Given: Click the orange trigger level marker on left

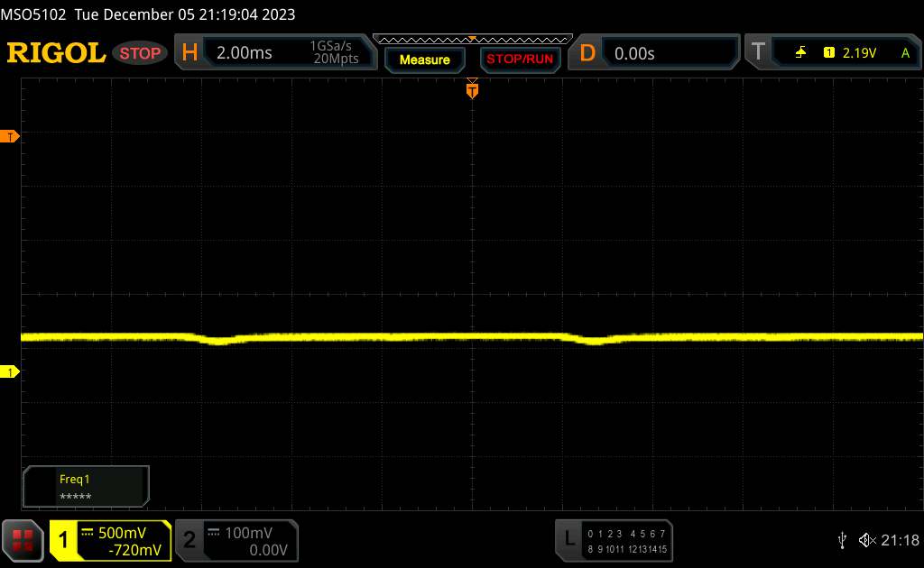Looking at the screenshot, I should coord(9,136).
